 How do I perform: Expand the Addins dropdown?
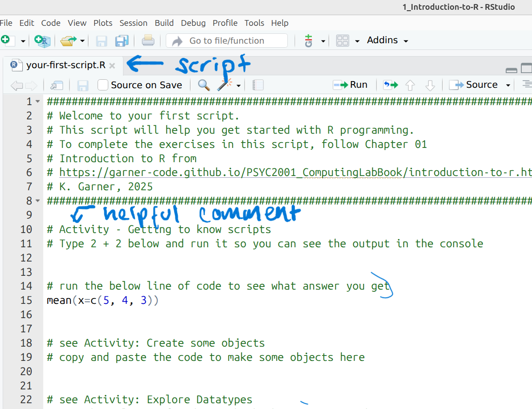click(387, 40)
